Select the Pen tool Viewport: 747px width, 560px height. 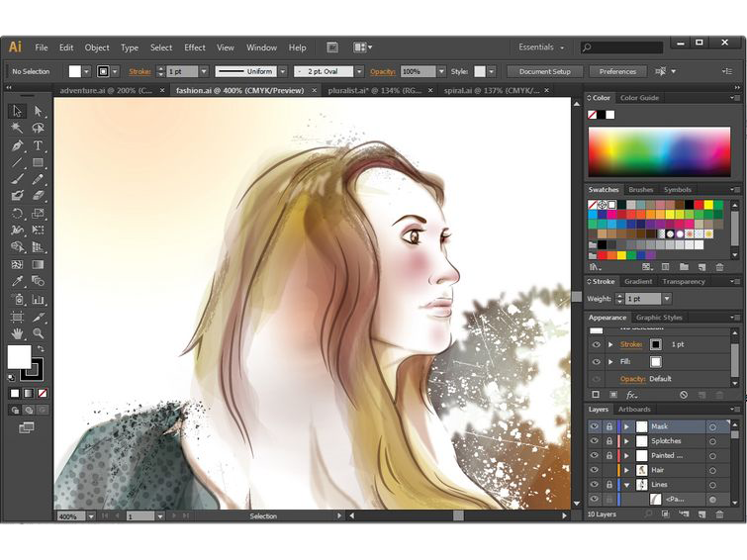(17, 145)
